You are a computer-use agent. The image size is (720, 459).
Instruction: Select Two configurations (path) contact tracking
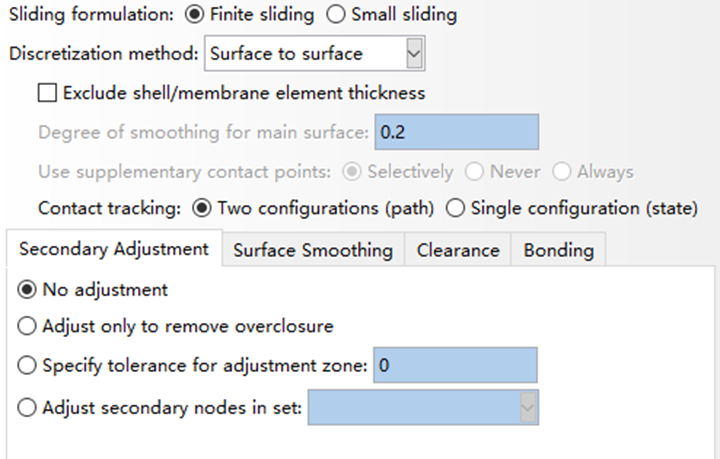201,209
